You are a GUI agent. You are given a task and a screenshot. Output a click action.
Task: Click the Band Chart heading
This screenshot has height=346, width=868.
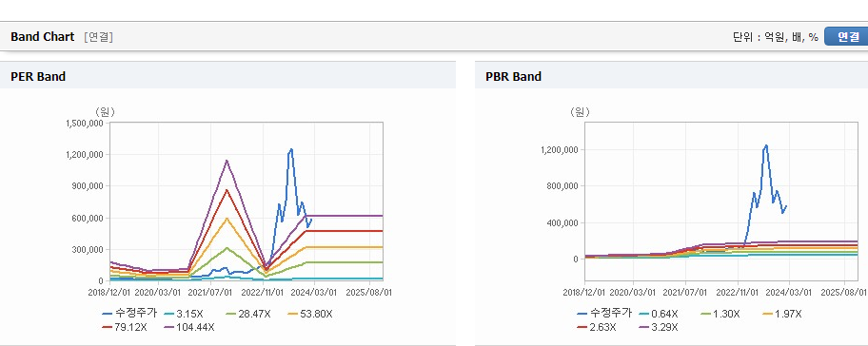tap(42, 37)
